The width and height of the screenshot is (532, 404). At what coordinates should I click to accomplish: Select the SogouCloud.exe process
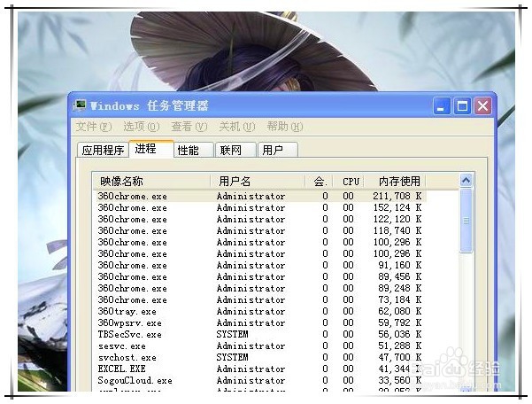(x=259, y=381)
